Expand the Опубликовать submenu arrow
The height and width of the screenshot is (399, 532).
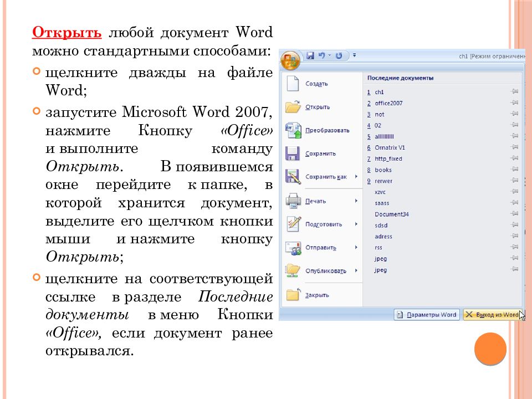pyautogui.click(x=356, y=270)
